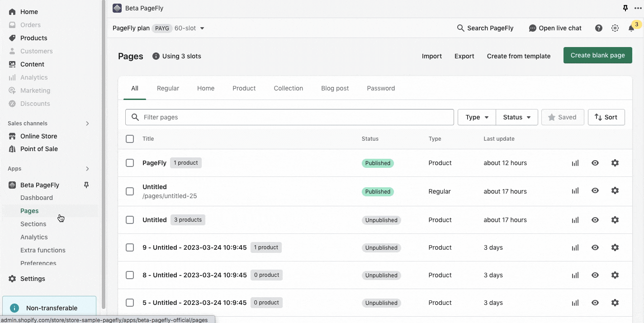The image size is (644, 323).
Task: Click the magnifier icon in Filter pages box
Action: click(x=135, y=117)
